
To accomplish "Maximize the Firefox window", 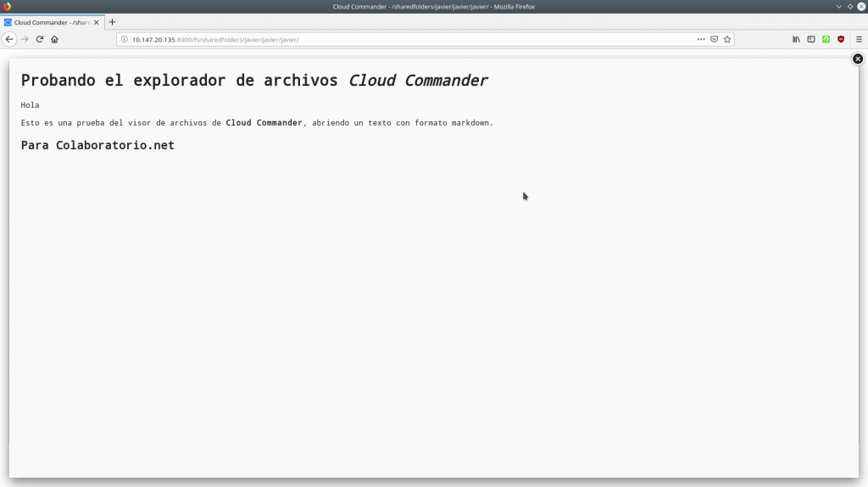I will click(x=850, y=7).
